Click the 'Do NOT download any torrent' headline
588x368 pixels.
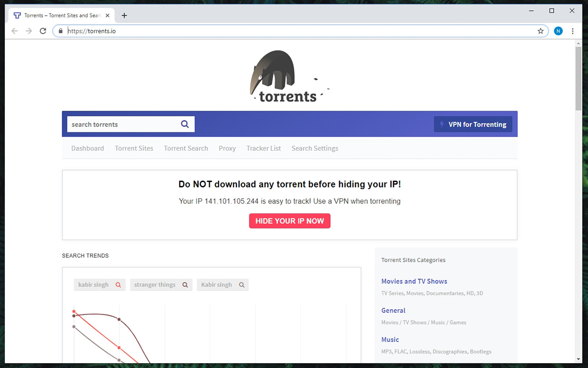coord(290,184)
